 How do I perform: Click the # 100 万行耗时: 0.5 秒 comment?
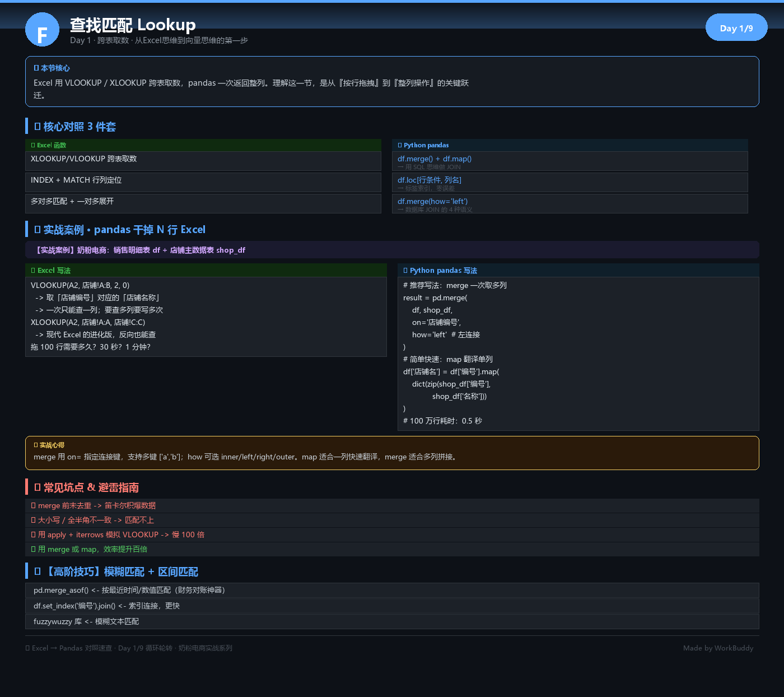442,421
